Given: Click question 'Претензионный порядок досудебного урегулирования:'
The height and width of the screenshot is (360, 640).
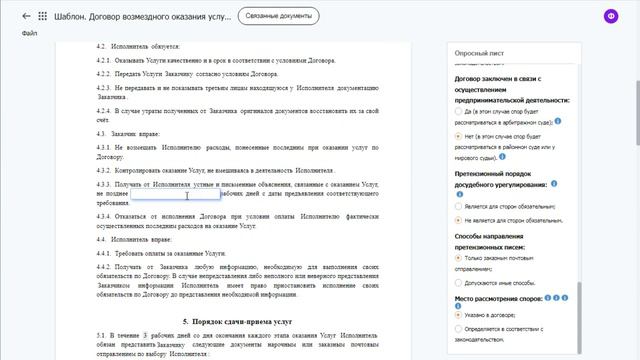Looking at the screenshot, I should pyautogui.click(x=501, y=179).
